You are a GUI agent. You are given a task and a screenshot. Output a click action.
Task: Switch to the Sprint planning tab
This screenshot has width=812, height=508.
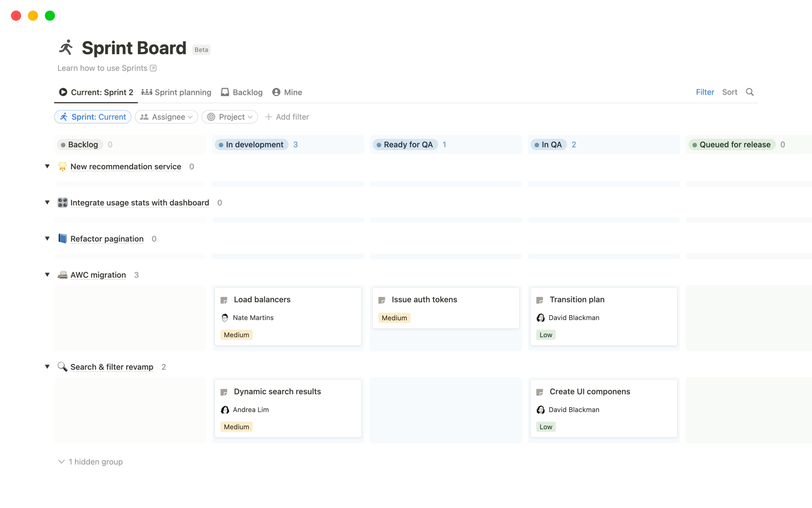click(176, 92)
